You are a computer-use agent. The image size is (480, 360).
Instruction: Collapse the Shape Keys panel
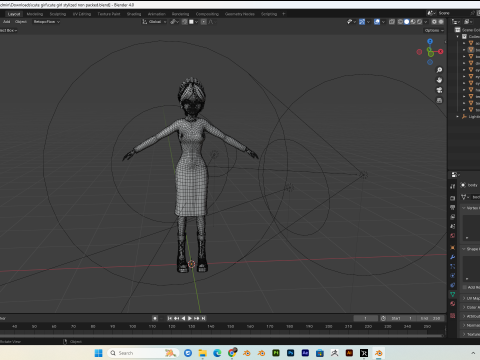pos(464,249)
